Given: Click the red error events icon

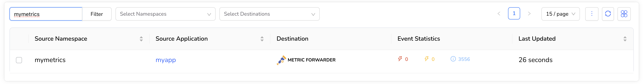Looking at the screenshot, I should pyautogui.click(x=400, y=59).
